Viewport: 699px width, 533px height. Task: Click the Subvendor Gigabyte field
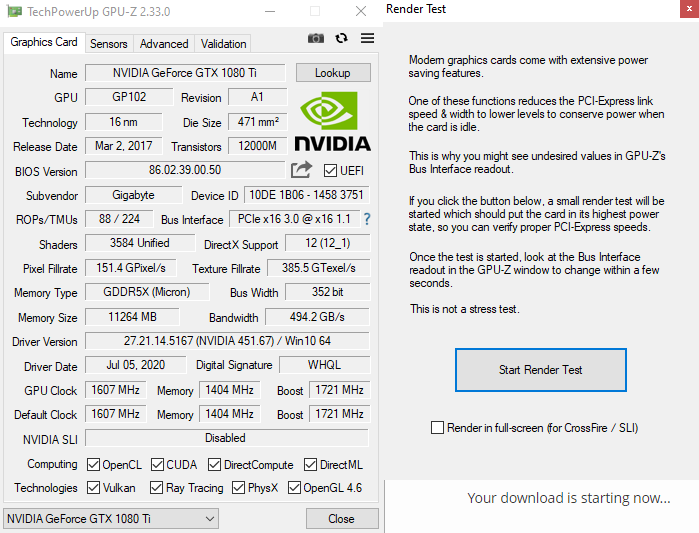pos(133,195)
